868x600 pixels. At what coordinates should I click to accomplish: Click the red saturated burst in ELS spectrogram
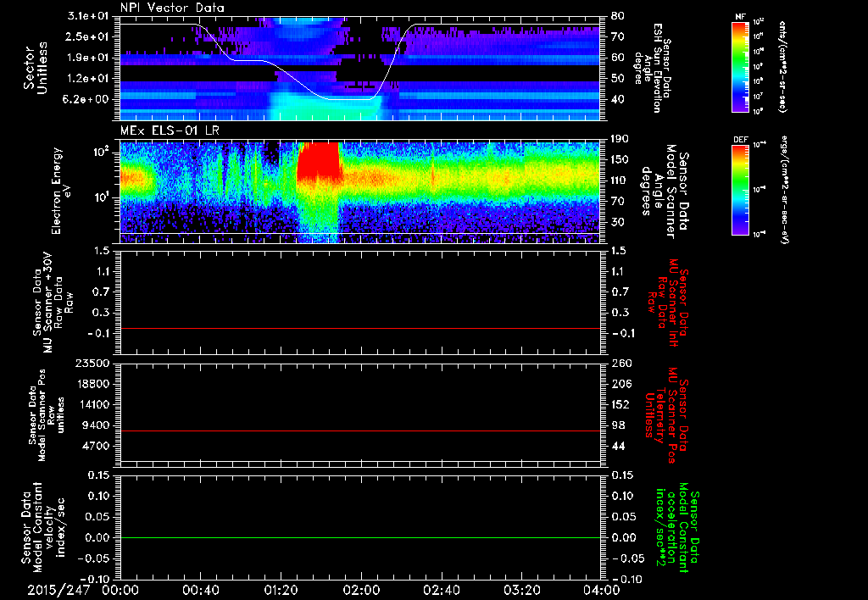[319, 160]
